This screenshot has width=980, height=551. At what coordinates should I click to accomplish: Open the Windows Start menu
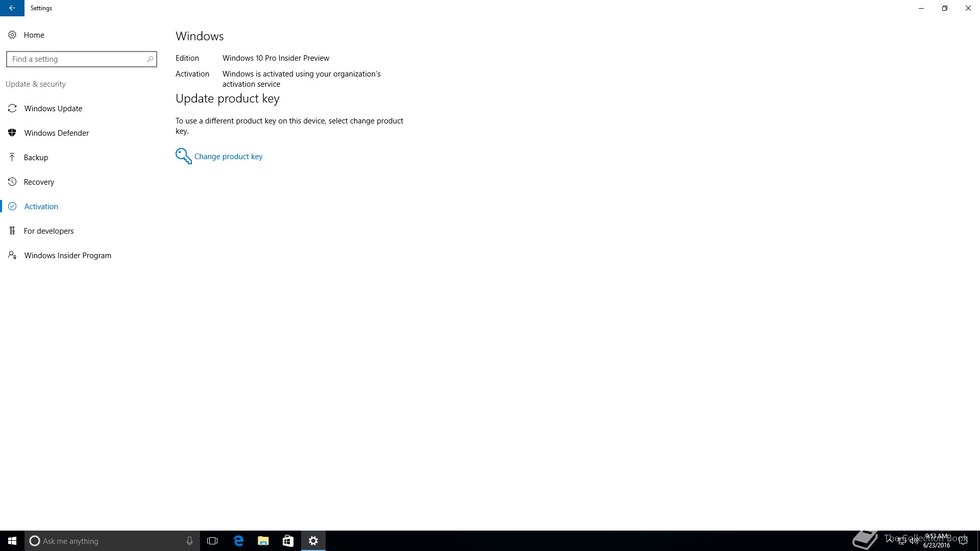12,541
